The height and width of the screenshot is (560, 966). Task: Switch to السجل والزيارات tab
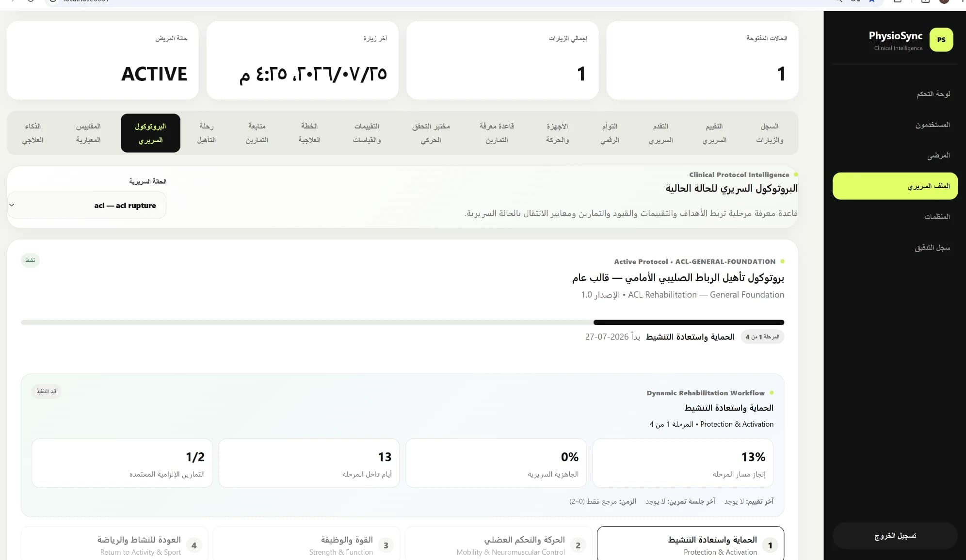tap(770, 133)
